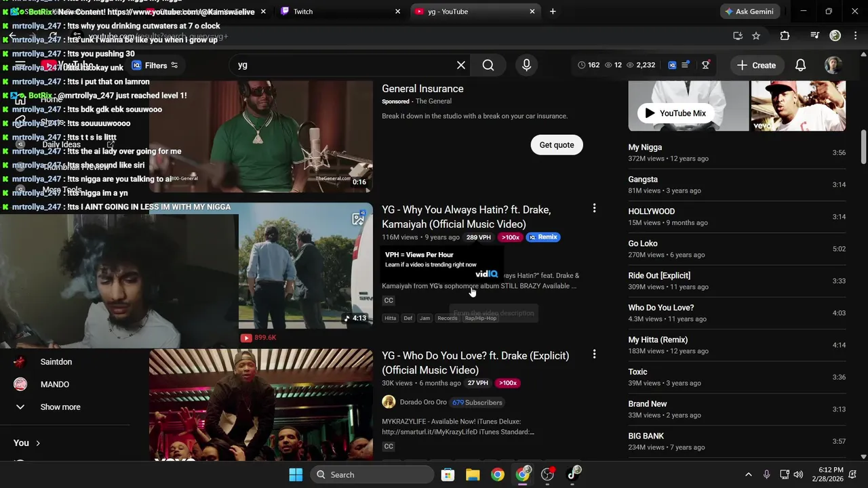Screen dimensions: 868x488
Task: Expand the You section
Action: (27, 443)
